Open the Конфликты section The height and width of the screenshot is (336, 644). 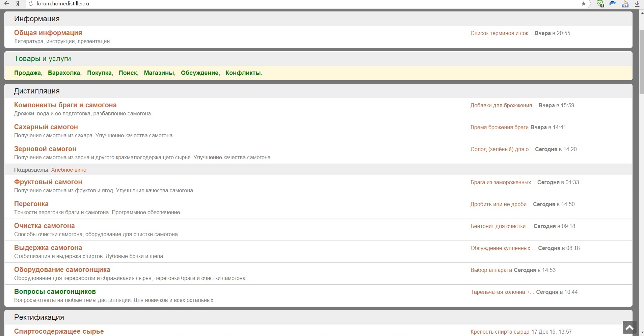tap(243, 73)
